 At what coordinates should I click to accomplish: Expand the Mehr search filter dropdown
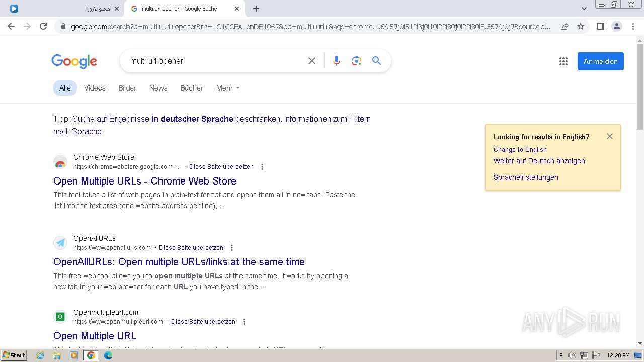(228, 88)
